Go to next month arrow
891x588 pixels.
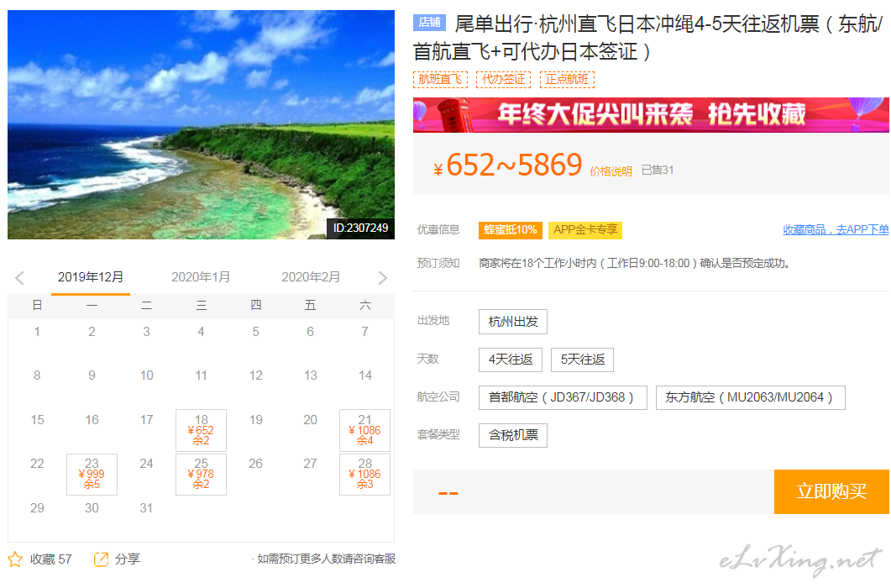click(x=382, y=277)
